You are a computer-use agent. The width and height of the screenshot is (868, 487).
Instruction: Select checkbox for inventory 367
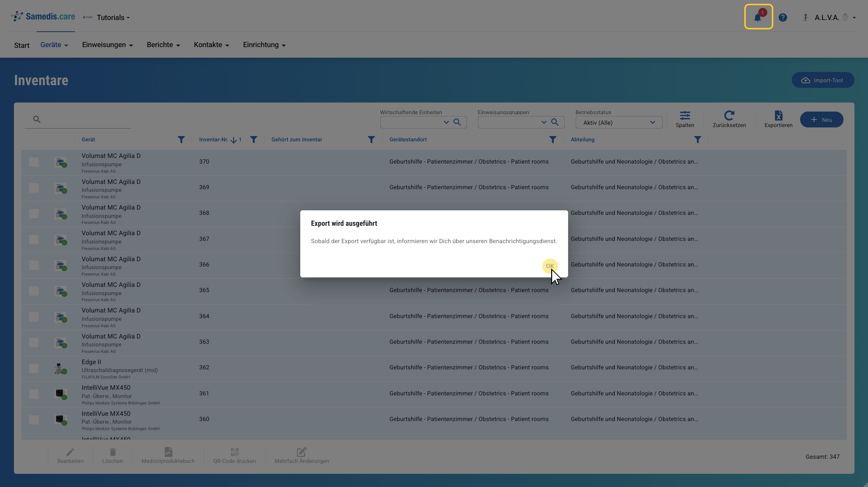tap(34, 239)
